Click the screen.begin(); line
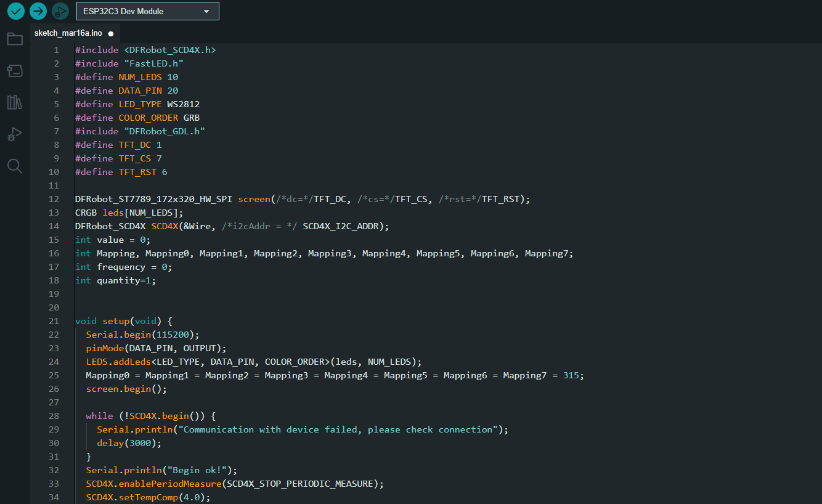The height and width of the screenshot is (504, 822). pyautogui.click(x=126, y=389)
